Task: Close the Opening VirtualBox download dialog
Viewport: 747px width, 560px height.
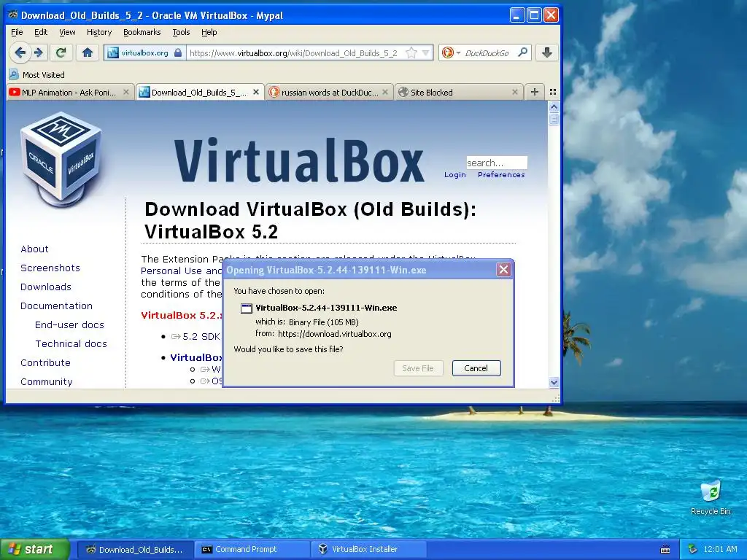Action: [503, 270]
